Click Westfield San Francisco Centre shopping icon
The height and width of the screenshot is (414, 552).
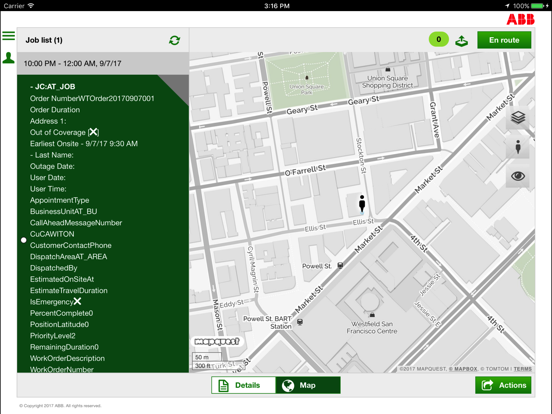(x=372, y=315)
